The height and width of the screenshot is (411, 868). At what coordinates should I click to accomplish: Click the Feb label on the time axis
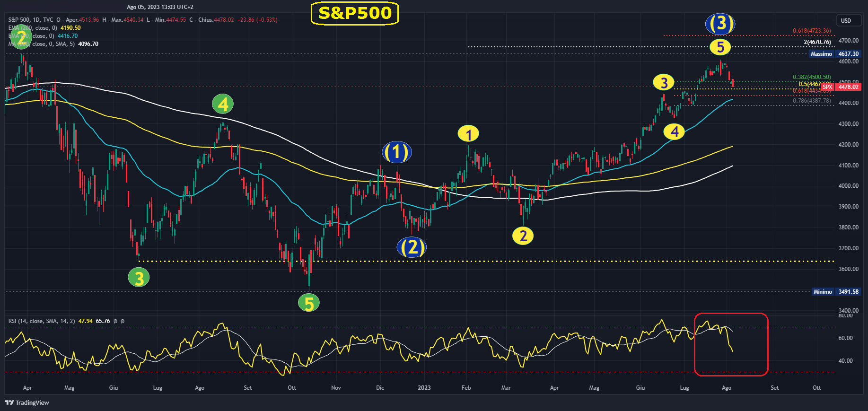click(466, 388)
